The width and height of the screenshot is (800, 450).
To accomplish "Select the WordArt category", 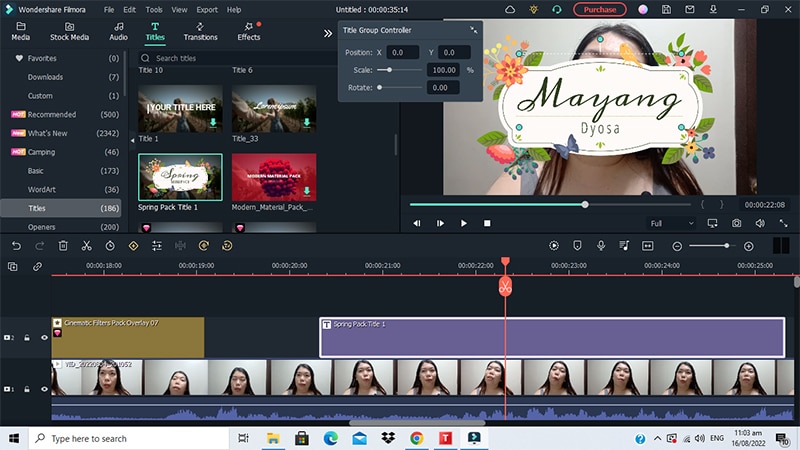I will tap(61, 189).
